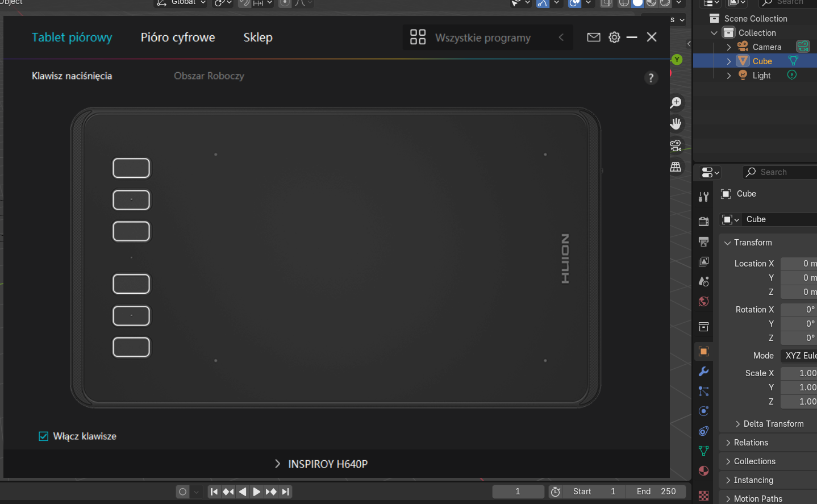
Task: Play the animation forward
Action: (x=257, y=492)
